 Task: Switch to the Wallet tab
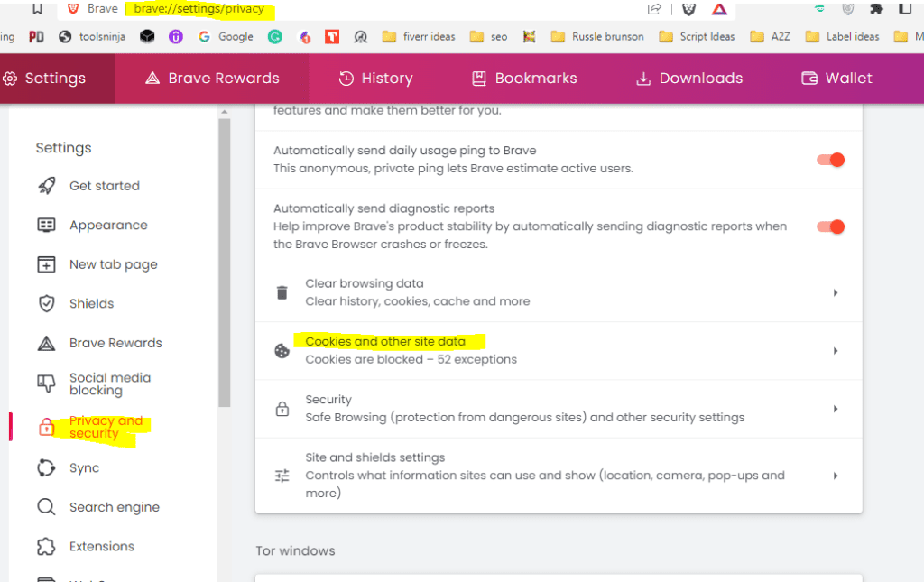(836, 79)
